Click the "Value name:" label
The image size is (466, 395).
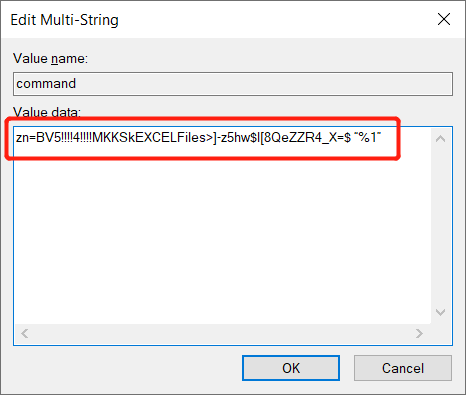[50, 59]
